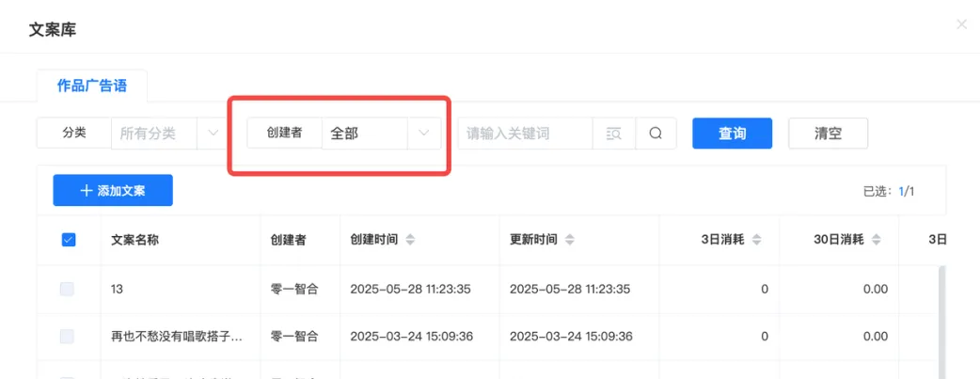Open the 所有分类 category dropdown
The width and height of the screenshot is (980, 379).
(x=166, y=134)
